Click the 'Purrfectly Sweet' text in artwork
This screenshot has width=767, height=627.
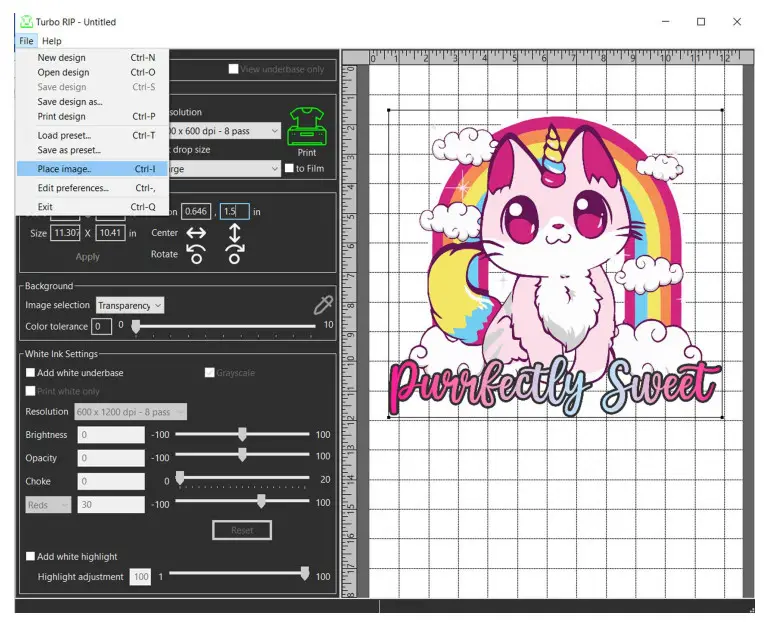(555, 386)
